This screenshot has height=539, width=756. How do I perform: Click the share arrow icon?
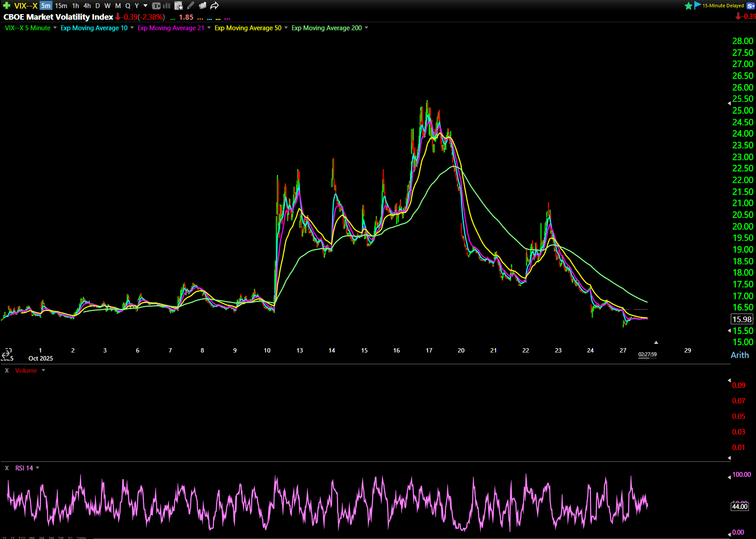point(215,6)
